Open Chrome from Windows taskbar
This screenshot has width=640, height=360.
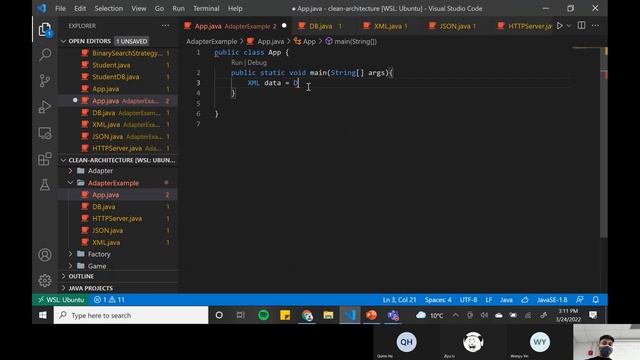pos(307,315)
